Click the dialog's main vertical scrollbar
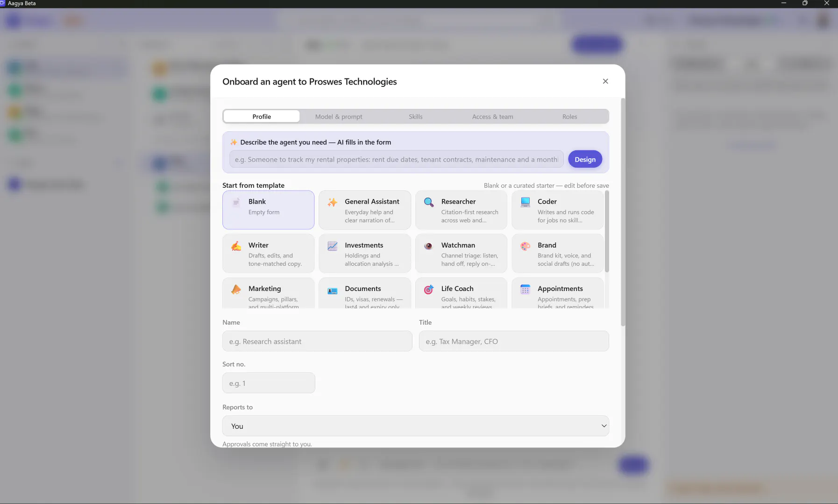This screenshot has height=504, width=838. click(x=623, y=213)
